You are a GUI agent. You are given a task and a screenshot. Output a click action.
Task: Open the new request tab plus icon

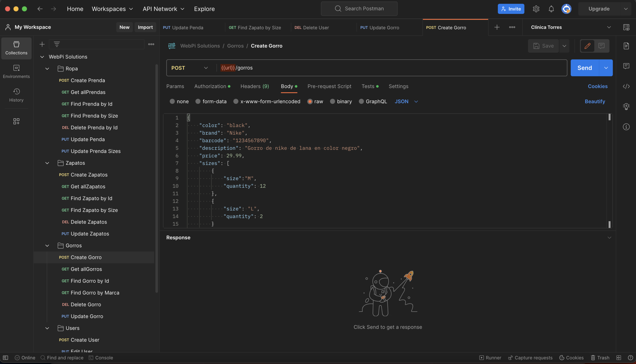pyautogui.click(x=497, y=27)
